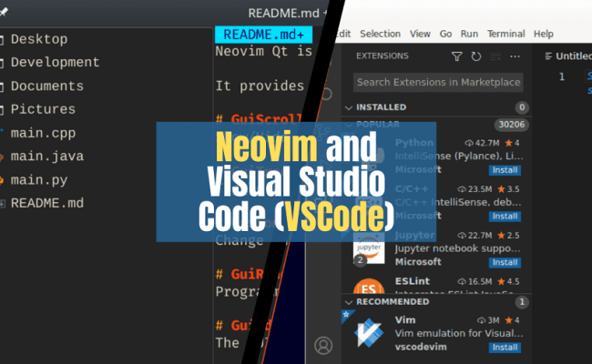
Task: Open the Selection menu
Action: pyautogui.click(x=380, y=34)
